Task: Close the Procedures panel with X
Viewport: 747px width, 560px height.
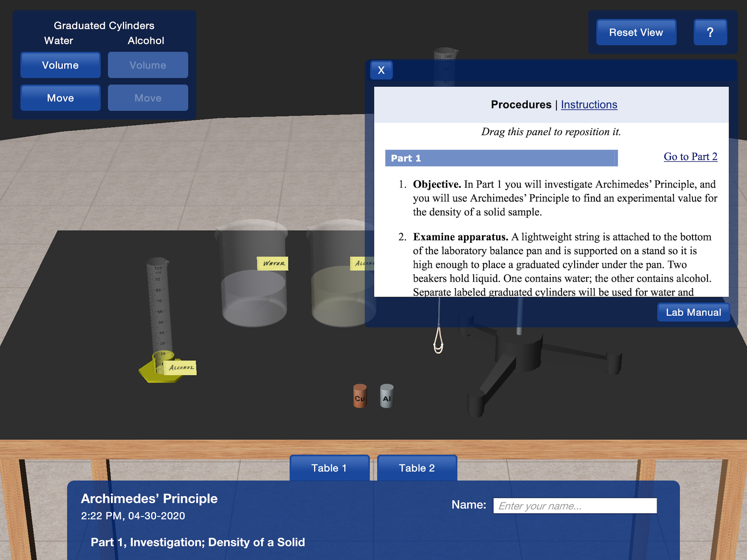Action: (x=381, y=70)
